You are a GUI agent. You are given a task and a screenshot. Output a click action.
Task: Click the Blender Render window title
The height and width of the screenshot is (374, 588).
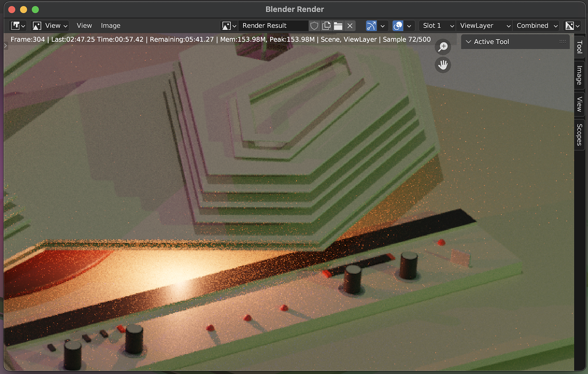point(294,9)
